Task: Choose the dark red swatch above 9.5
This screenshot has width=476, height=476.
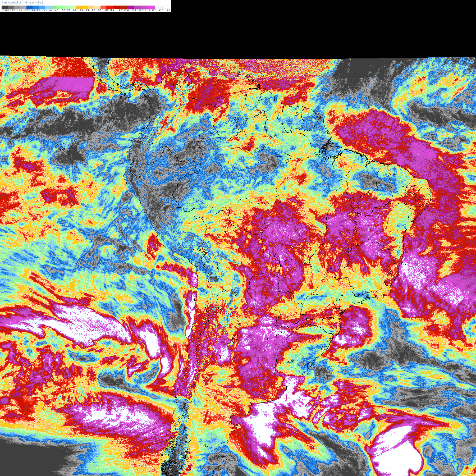Action: tap(117, 7)
